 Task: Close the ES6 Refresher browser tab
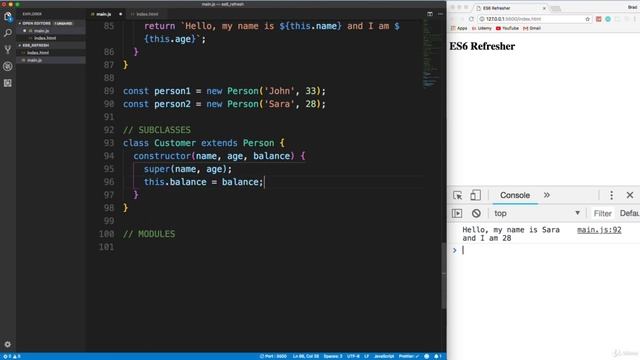(x=544, y=8)
